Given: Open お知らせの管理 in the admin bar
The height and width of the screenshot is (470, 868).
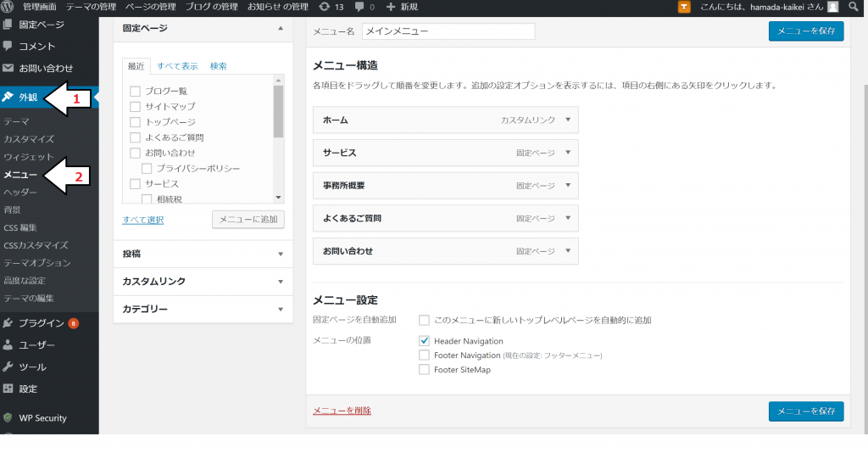Looking at the screenshot, I should [x=278, y=7].
